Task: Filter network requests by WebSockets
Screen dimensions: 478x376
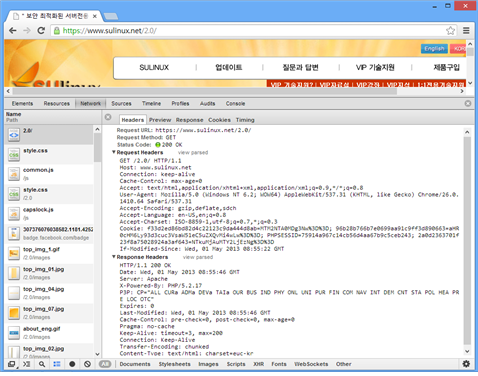Action: click(x=311, y=364)
